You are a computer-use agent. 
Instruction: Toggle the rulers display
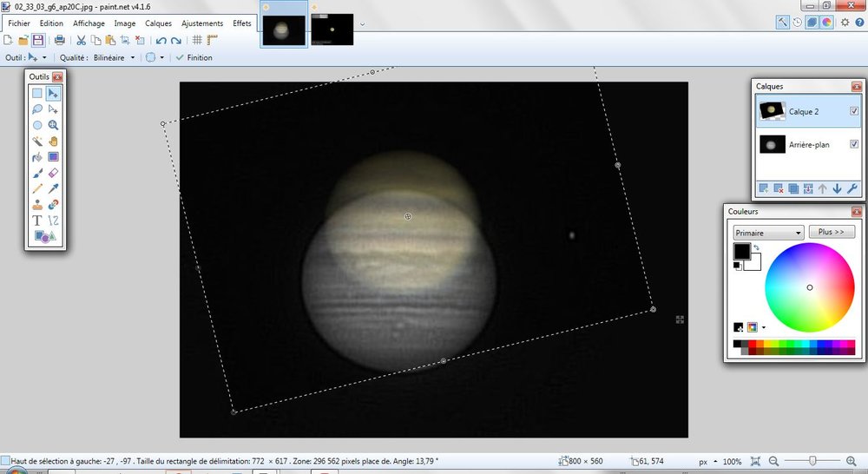tap(212, 40)
